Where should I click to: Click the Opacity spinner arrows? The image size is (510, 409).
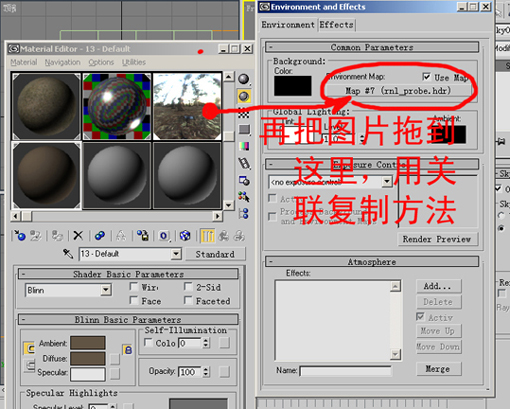pyautogui.click(x=206, y=372)
